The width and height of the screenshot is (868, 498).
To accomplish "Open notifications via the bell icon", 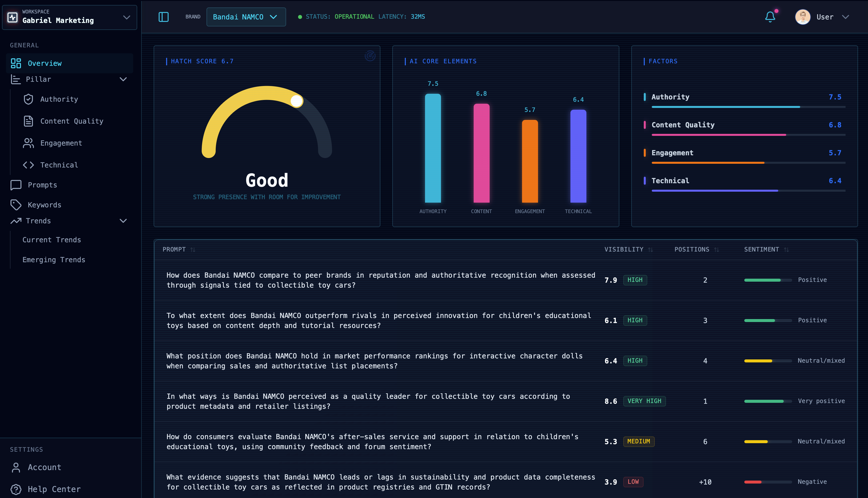I will tap(770, 16).
